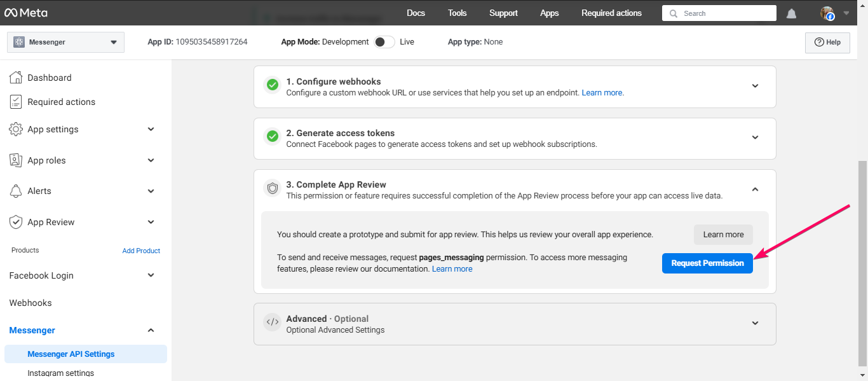The height and width of the screenshot is (381, 868).
Task: Open Learn more link in Configure webhooks
Action: 602,92
